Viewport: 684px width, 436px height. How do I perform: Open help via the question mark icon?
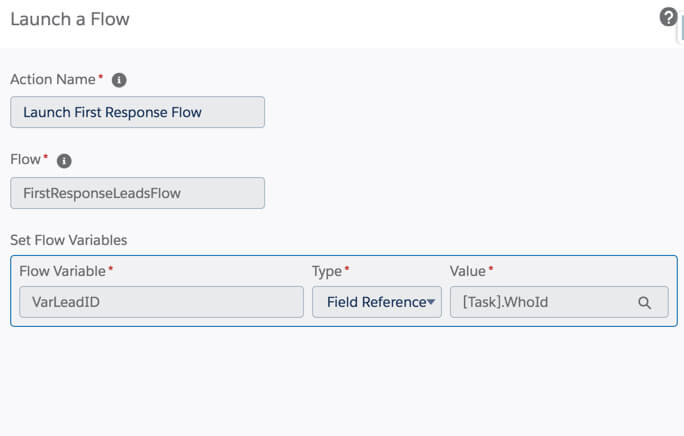(668, 17)
